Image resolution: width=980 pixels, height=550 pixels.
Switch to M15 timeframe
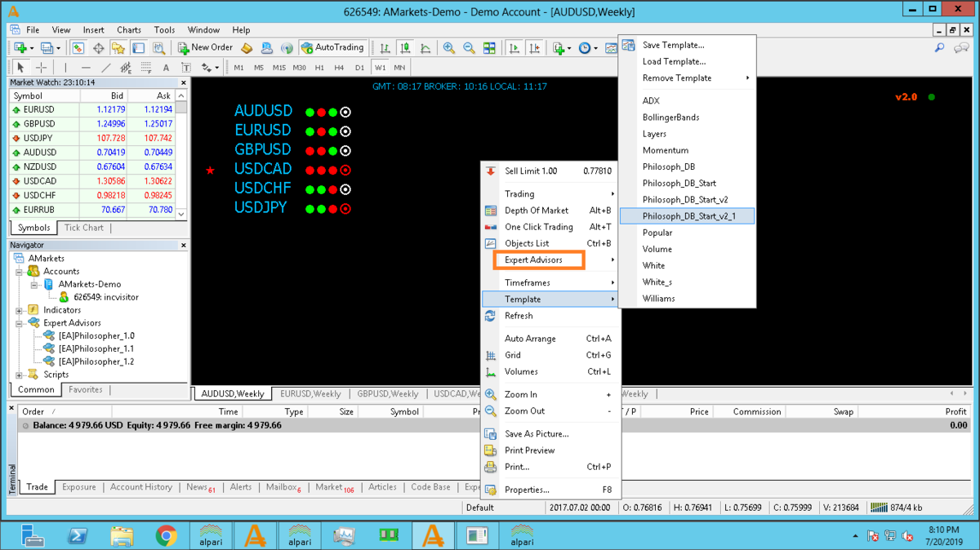279,68
